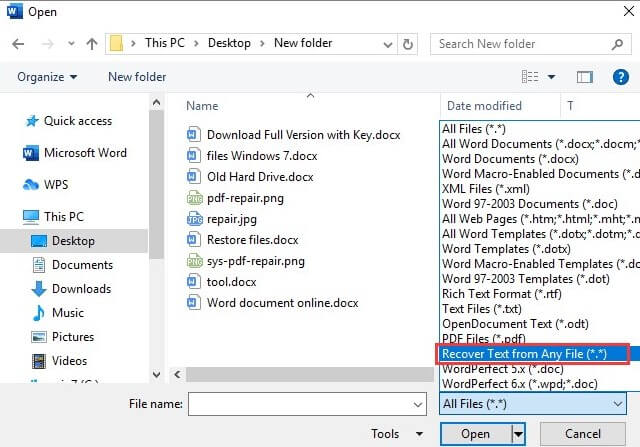
Task: Select the WPS cloud icon in sidebar
Action: pos(31,185)
